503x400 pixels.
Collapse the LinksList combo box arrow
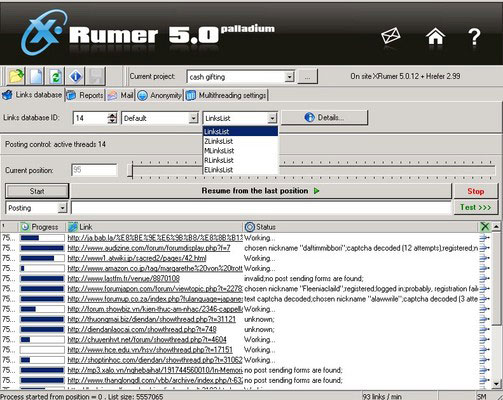(x=272, y=118)
